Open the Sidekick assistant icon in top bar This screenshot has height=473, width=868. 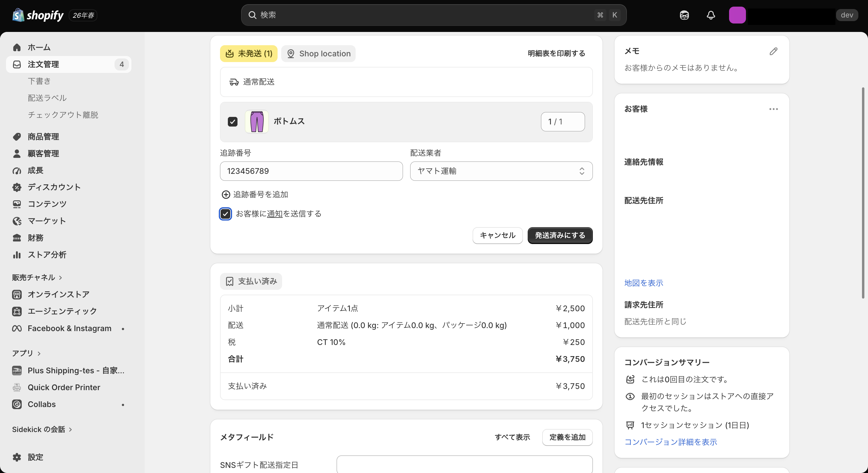(x=684, y=15)
